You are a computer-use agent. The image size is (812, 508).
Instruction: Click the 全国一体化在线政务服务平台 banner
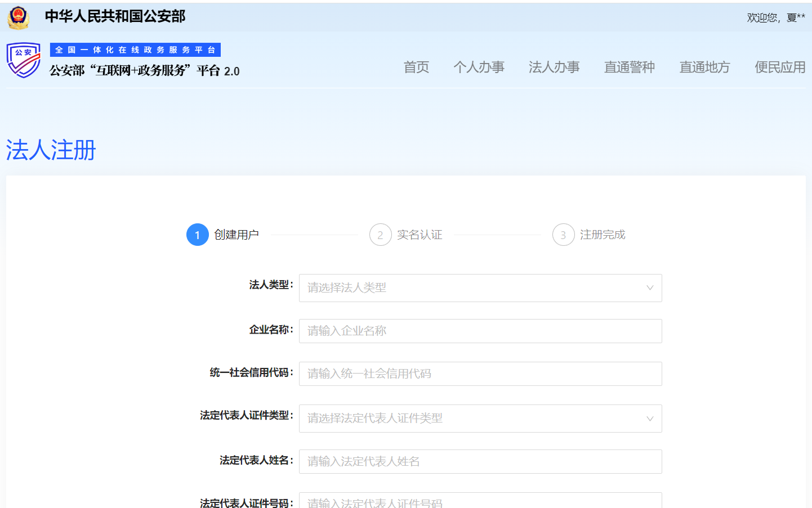(x=135, y=50)
